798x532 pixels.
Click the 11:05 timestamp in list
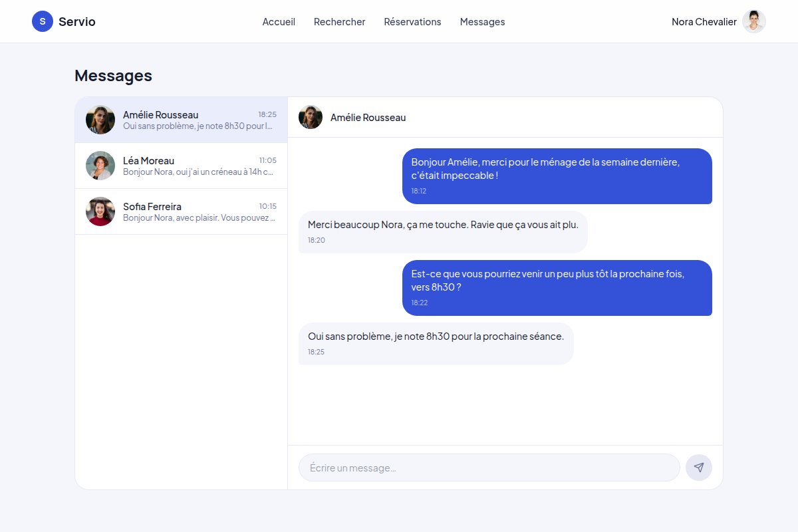pyautogui.click(x=268, y=160)
